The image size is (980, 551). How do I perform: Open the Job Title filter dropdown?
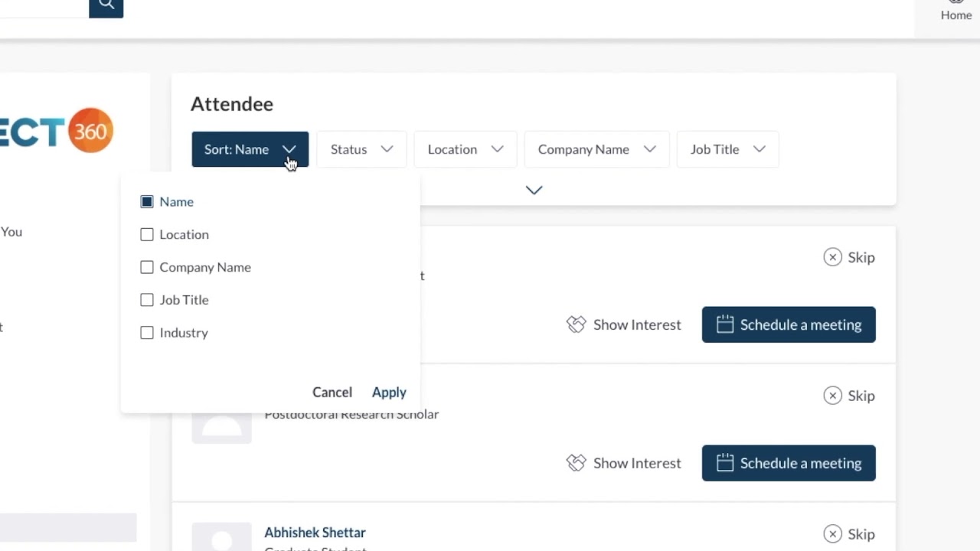coord(727,149)
